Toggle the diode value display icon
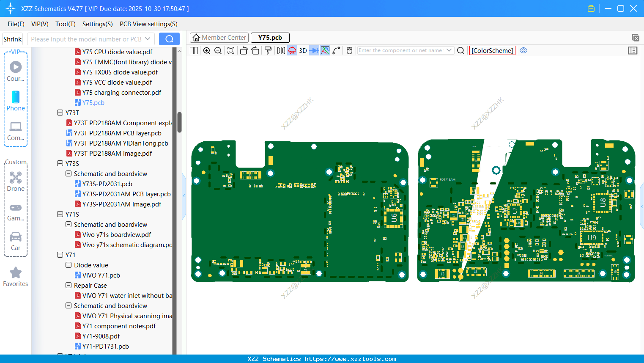The width and height of the screenshot is (644, 363). pos(314,51)
